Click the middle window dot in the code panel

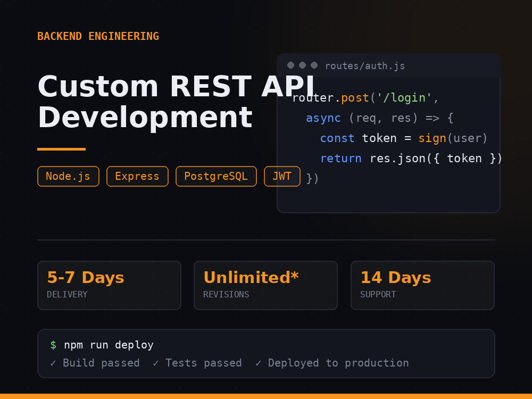[x=303, y=65]
